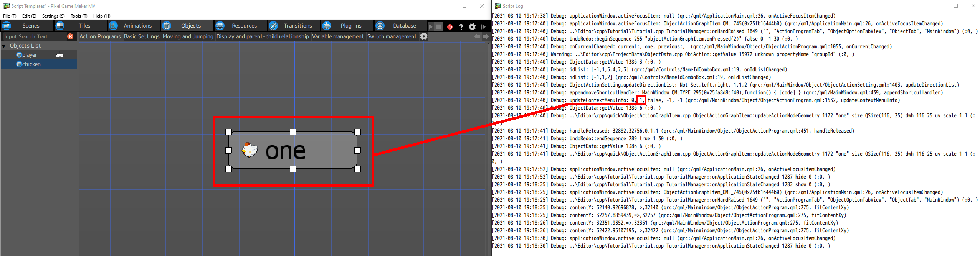The height and width of the screenshot is (256, 980).
Task: Click the Scenes monitor icon
Action: (x=7, y=26)
